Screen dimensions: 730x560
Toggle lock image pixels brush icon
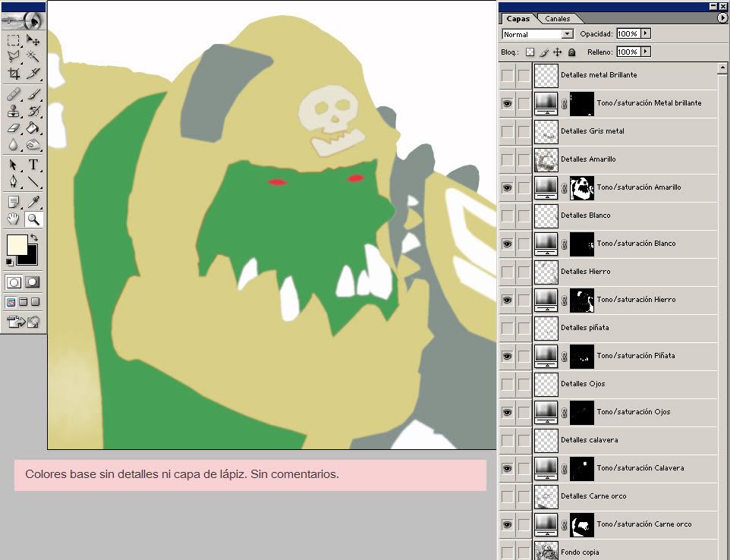(544, 52)
